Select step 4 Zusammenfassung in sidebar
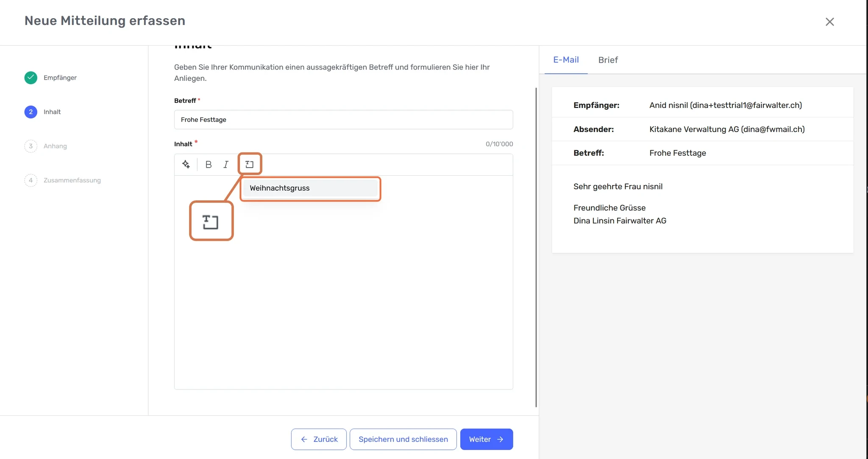The height and width of the screenshot is (459, 868). 63,180
